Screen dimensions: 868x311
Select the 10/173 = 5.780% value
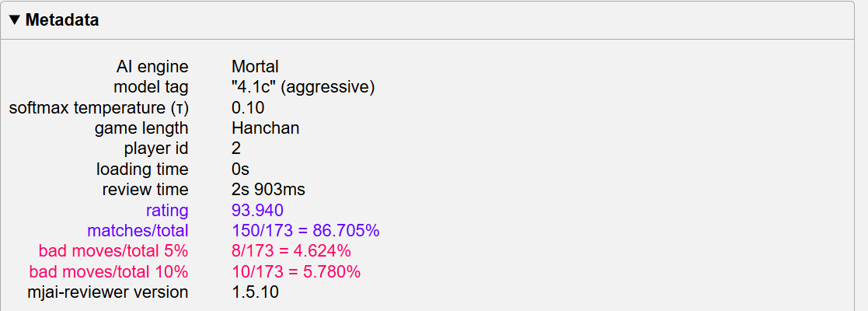click(296, 271)
